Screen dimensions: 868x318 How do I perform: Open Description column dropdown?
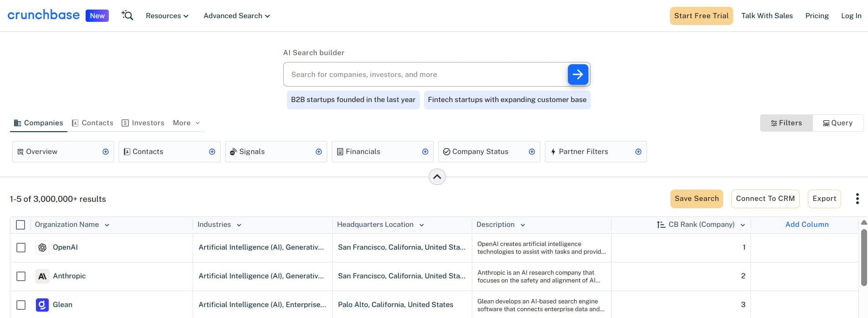click(x=523, y=225)
